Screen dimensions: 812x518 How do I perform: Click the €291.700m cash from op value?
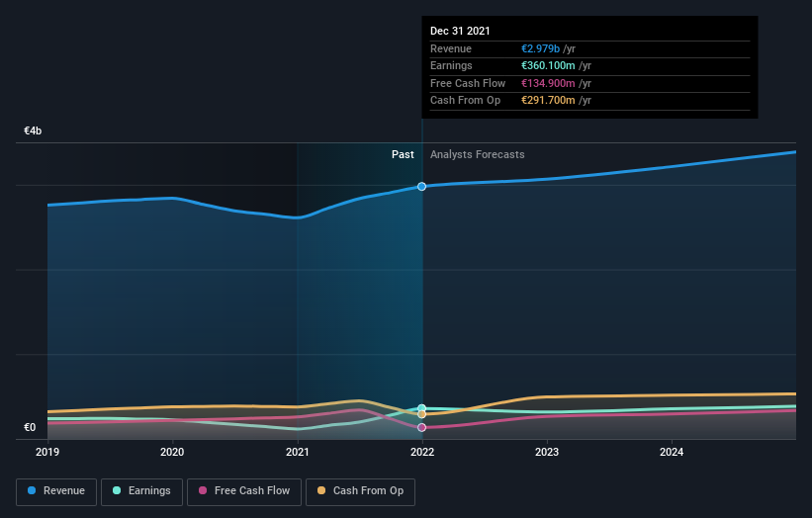pos(548,101)
